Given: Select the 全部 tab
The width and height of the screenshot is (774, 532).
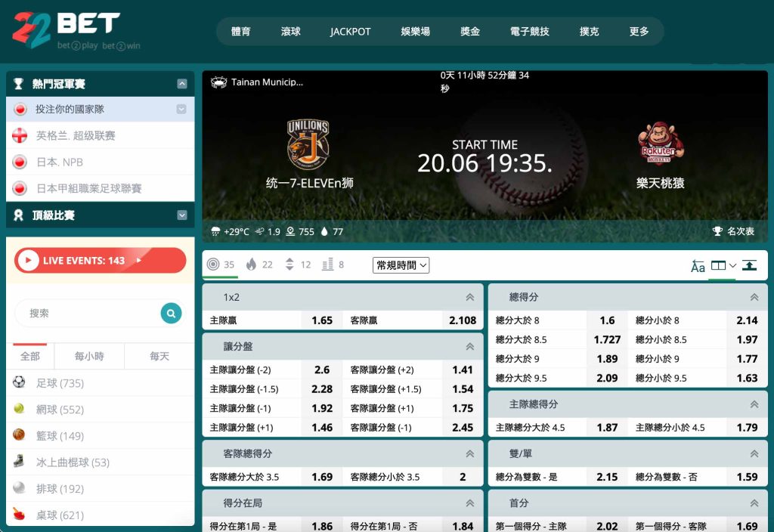Looking at the screenshot, I should click(30, 357).
